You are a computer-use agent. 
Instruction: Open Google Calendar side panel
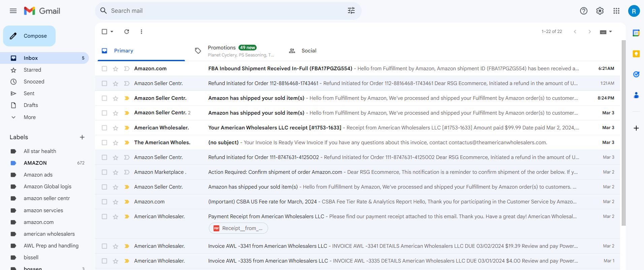(x=636, y=33)
